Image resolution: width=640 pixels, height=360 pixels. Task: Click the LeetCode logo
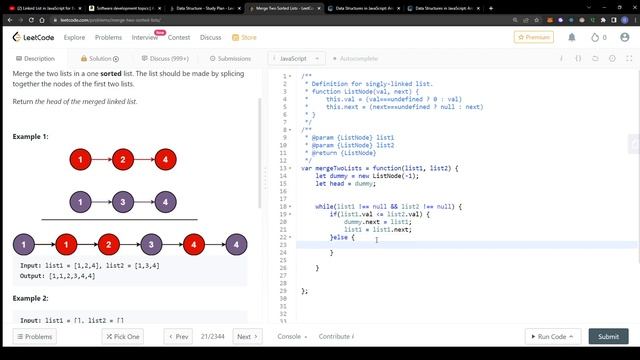coord(33,37)
